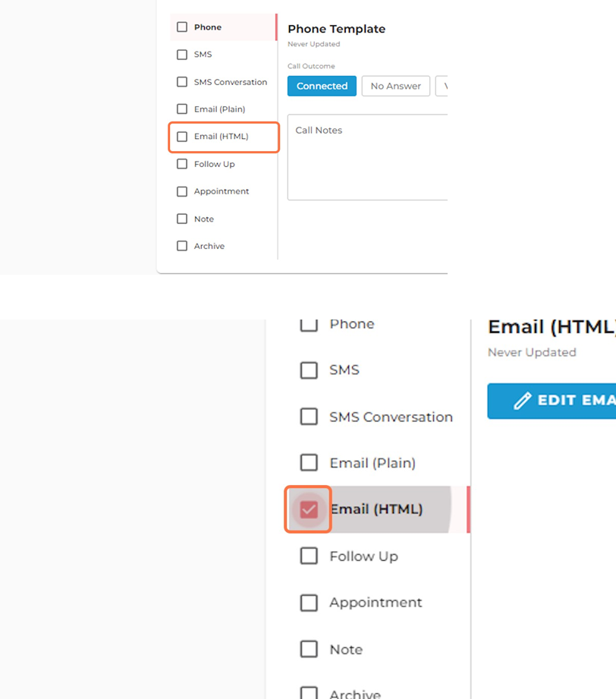This screenshot has height=699, width=616.
Task: Click the pencil icon on Edit Email button
Action: 523,400
